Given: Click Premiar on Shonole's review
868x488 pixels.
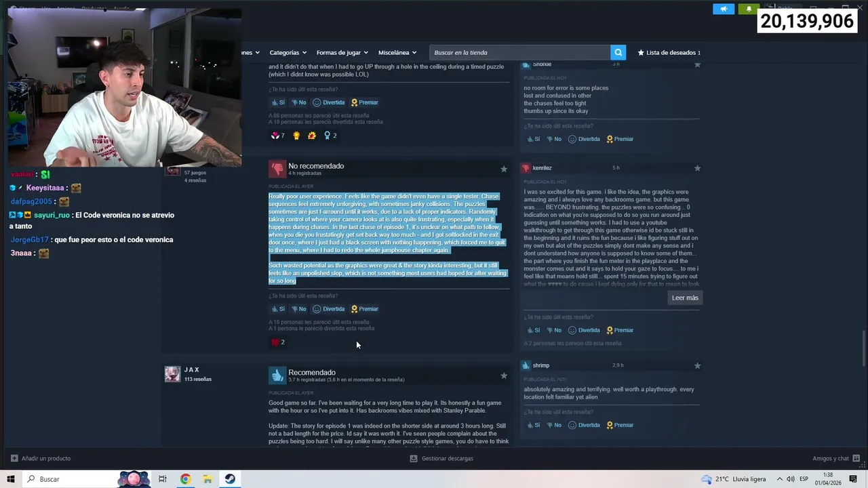Looking at the screenshot, I should pos(620,139).
